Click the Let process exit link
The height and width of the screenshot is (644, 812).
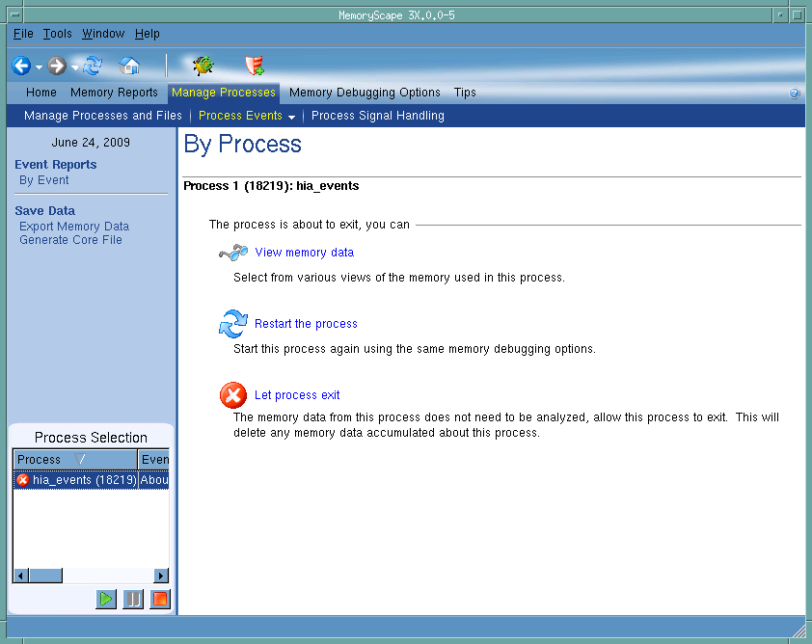(297, 395)
